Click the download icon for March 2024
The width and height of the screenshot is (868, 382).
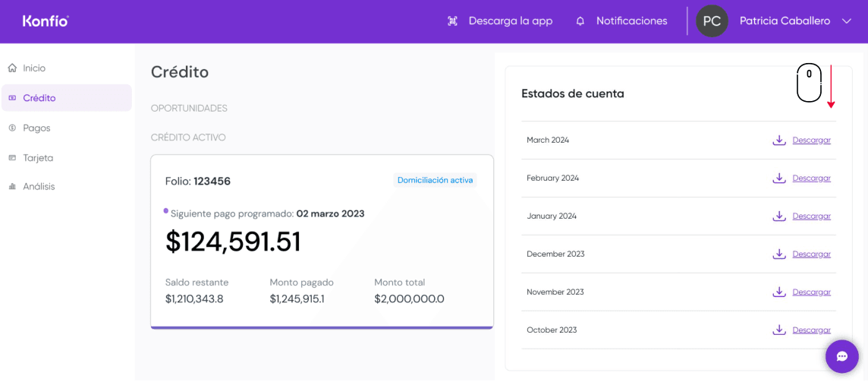pos(778,140)
